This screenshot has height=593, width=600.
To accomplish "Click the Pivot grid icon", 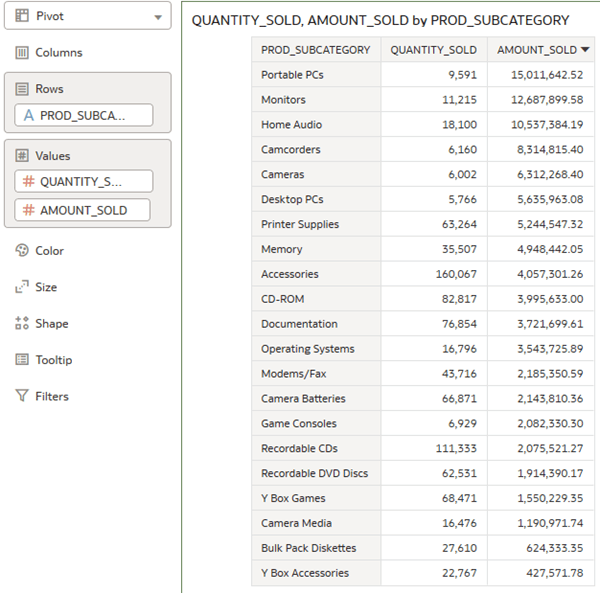I will [x=22, y=16].
